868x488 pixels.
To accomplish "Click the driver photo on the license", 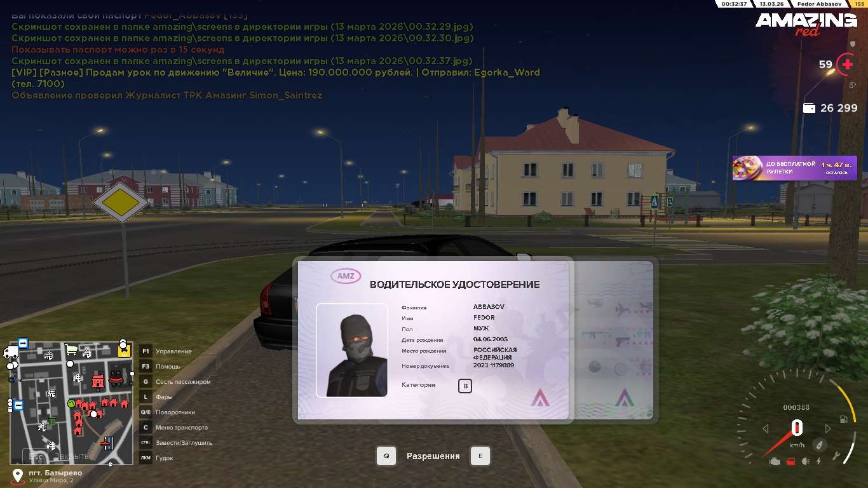I will [352, 350].
